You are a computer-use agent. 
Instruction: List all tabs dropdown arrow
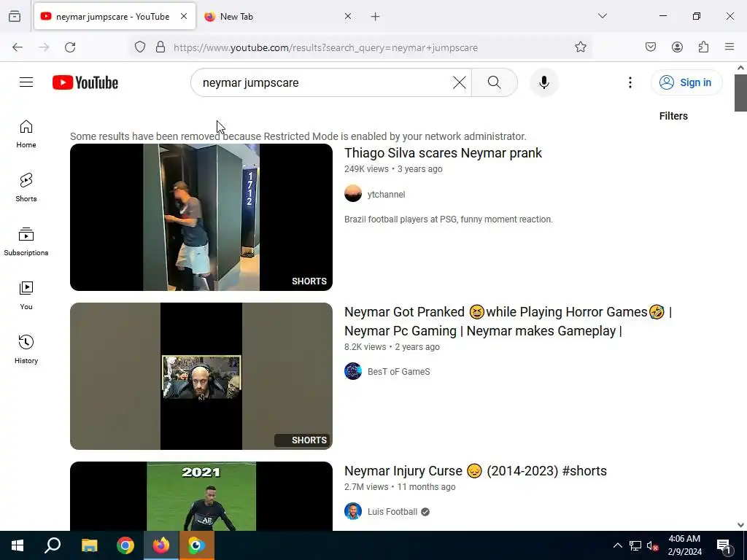click(x=602, y=16)
